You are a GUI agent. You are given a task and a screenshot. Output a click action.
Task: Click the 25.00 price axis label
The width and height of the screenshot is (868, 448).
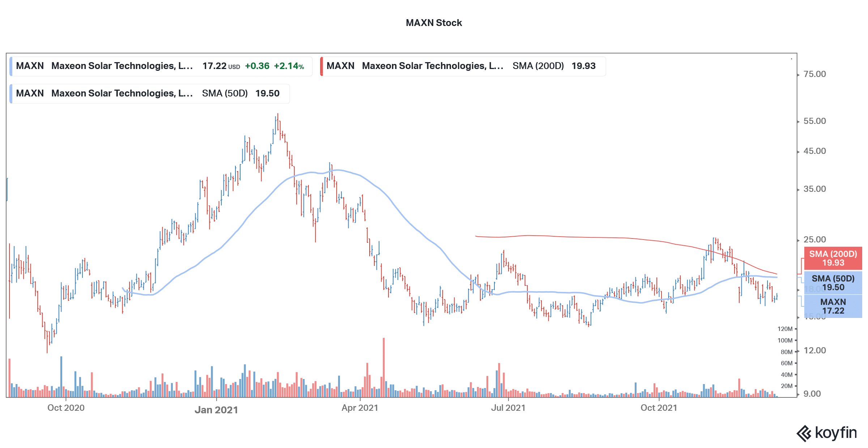tap(815, 240)
